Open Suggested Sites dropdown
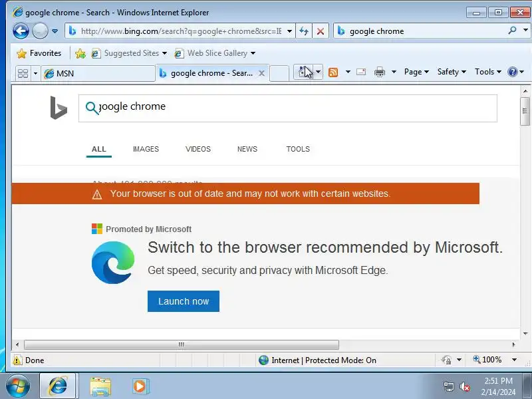 coord(129,53)
